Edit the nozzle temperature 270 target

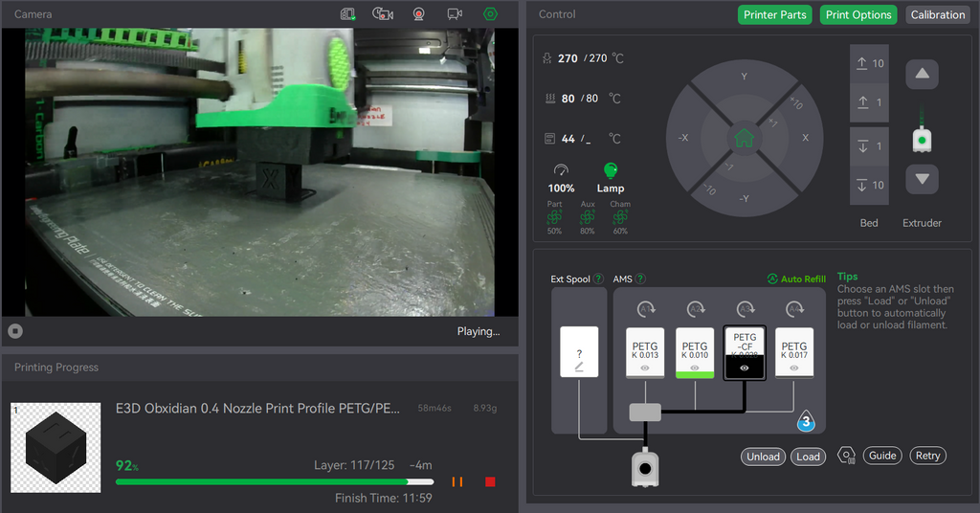(x=597, y=58)
